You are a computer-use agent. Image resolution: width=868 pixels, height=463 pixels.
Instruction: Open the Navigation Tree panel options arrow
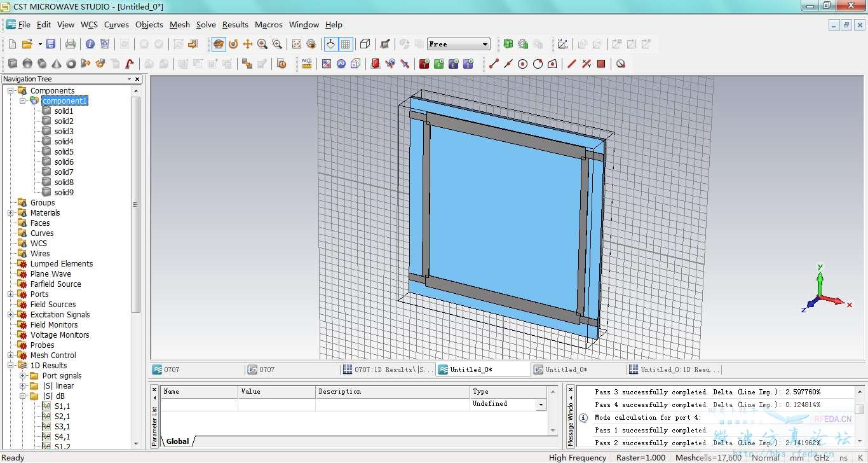pyautogui.click(x=129, y=79)
